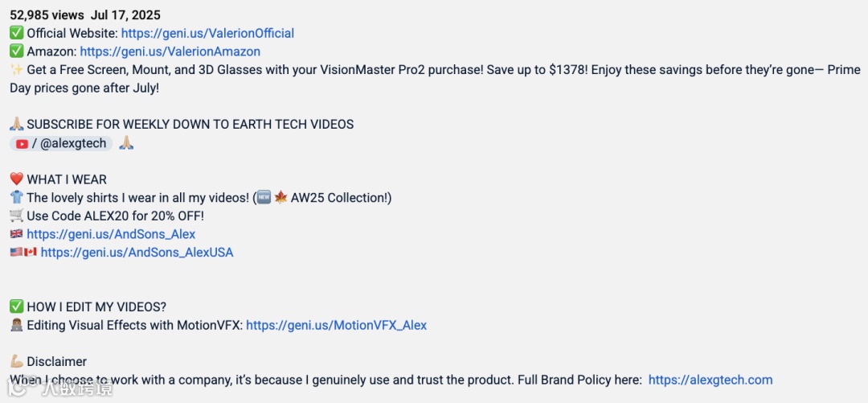Click the 52,985 views date line
868x403 pixels.
[85, 15]
